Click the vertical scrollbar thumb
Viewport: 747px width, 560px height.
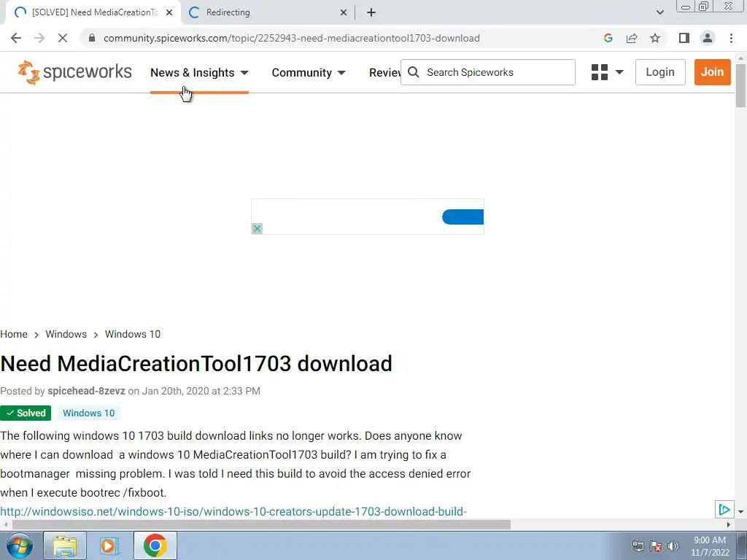point(741,86)
